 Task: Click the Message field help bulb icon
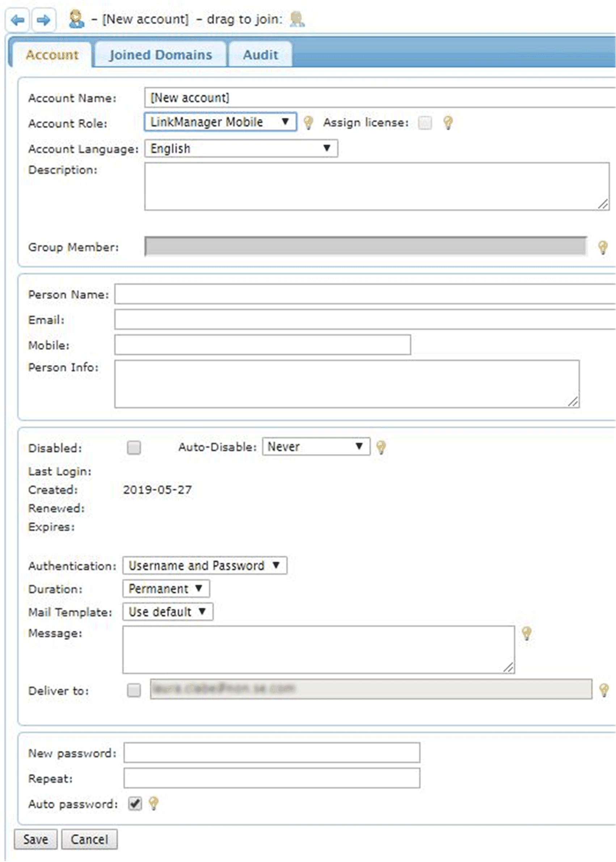pos(527,633)
